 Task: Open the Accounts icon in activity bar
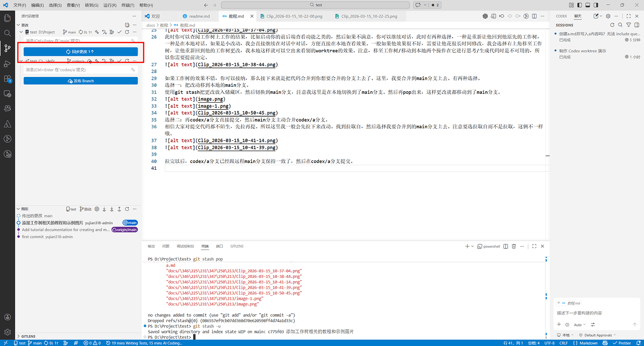[7, 317]
